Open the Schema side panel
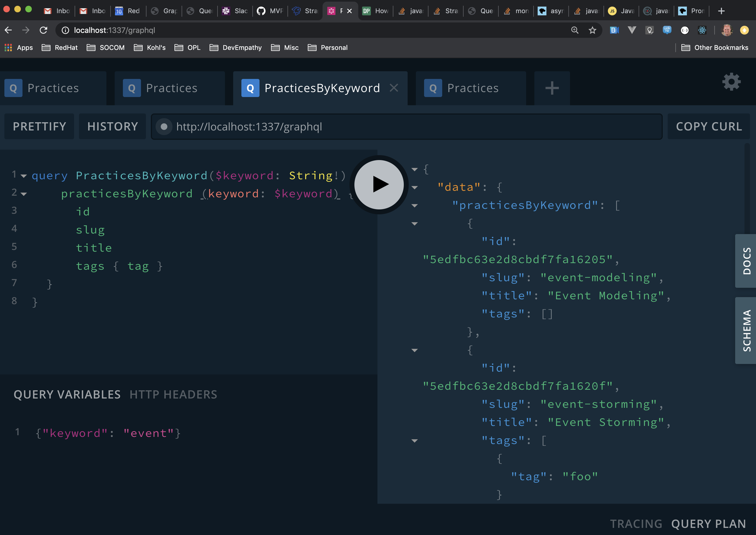756x535 pixels. coord(746,331)
